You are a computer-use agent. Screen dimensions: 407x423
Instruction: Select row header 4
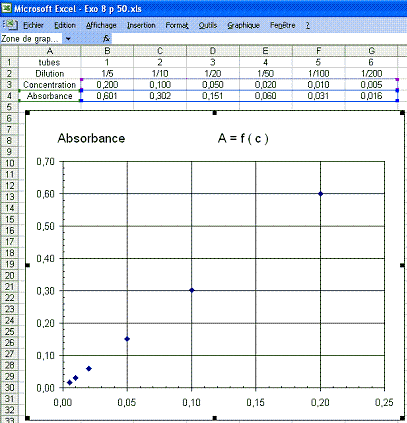click(9, 96)
